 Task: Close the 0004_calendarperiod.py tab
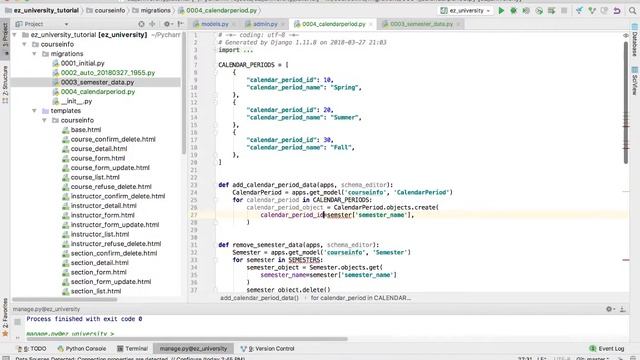[371, 24]
